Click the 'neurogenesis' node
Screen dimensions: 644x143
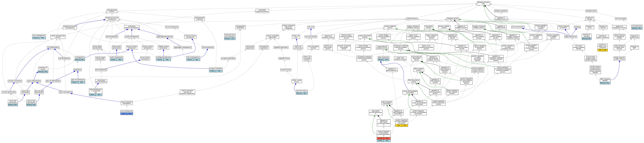(80, 58)
